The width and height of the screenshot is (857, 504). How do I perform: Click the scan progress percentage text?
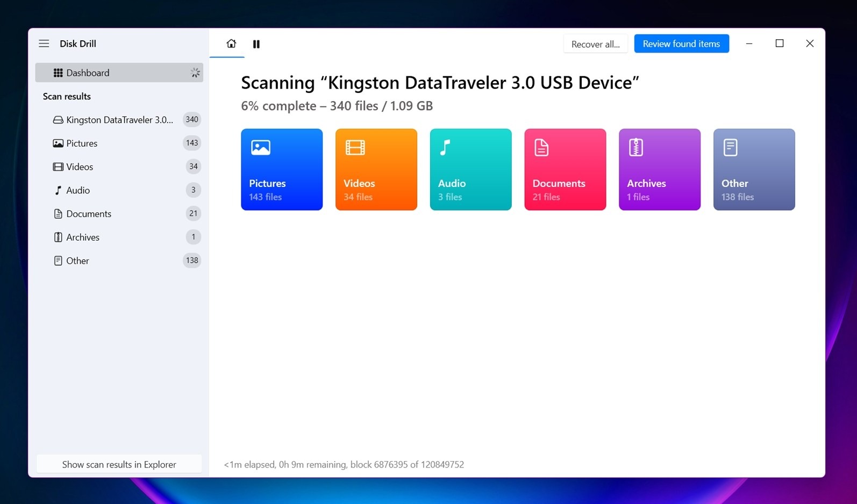click(x=337, y=106)
